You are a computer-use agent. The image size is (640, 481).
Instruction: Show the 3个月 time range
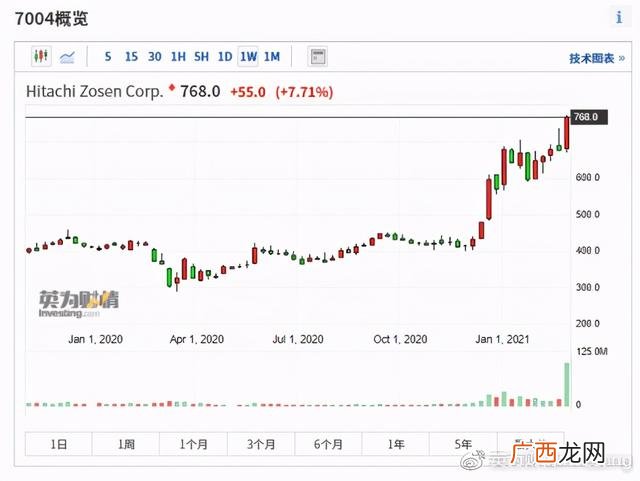pos(261,444)
